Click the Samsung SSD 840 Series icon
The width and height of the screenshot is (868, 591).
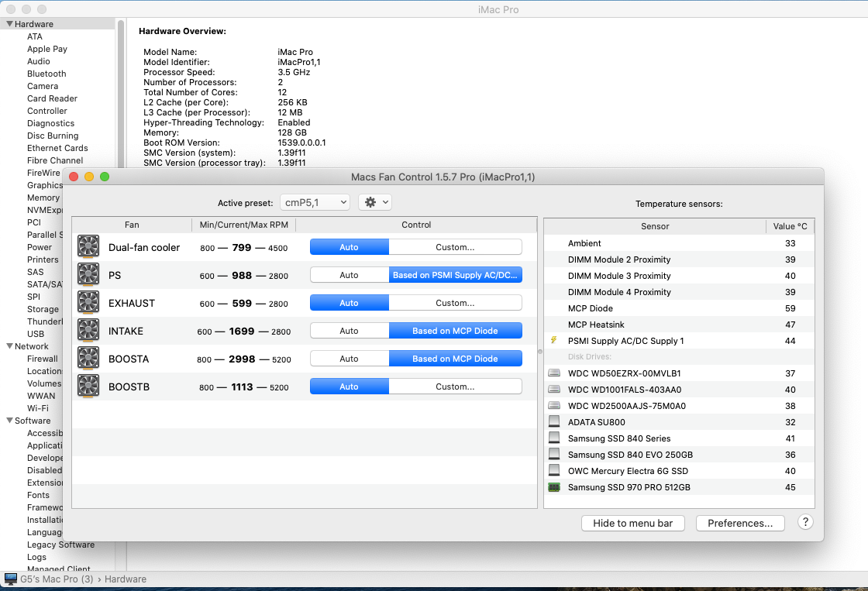[553, 438]
